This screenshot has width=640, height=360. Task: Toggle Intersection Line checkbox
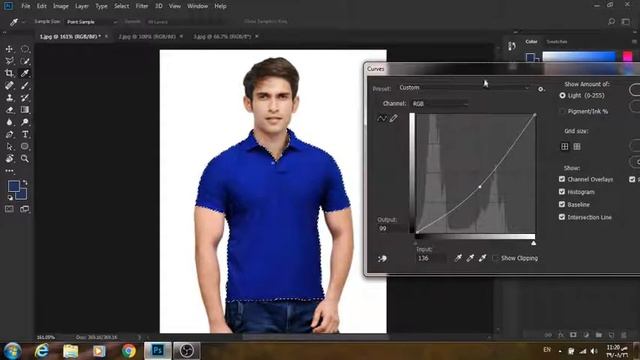[x=562, y=217]
